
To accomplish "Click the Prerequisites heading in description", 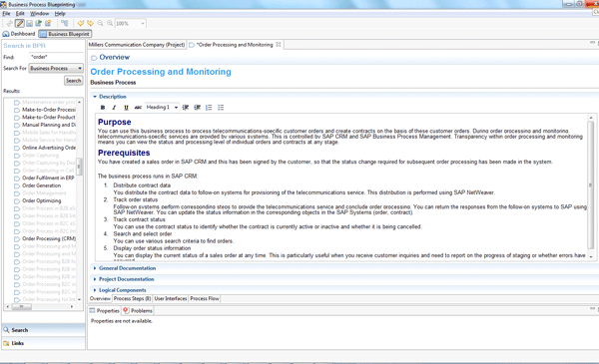I will point(124,153).
